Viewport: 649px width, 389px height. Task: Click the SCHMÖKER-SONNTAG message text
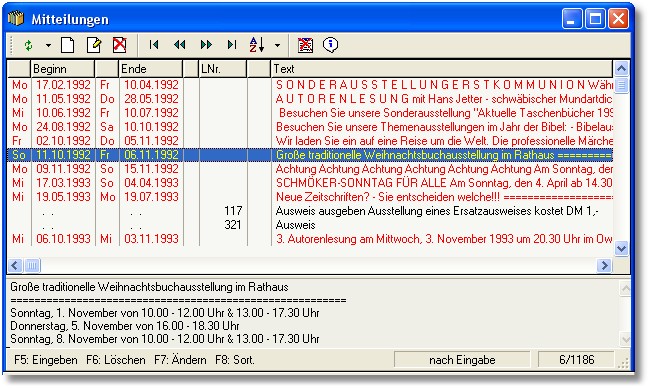[444, 183]
